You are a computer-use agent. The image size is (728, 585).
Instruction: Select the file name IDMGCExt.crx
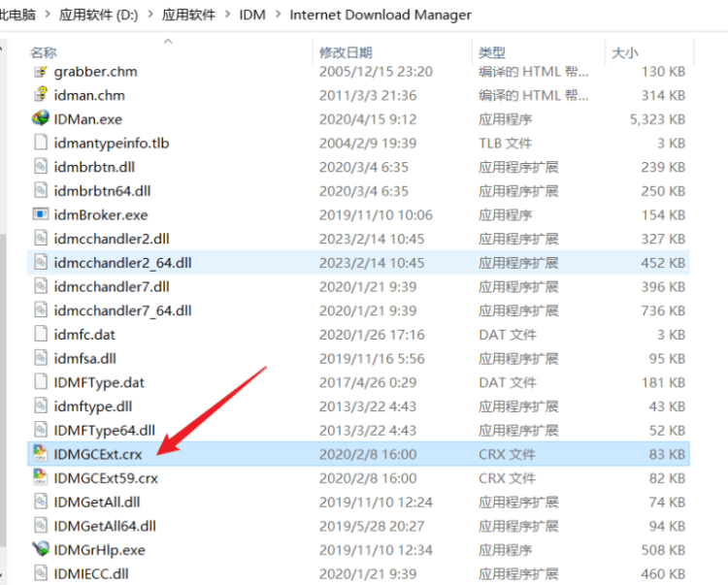click(98, 454)
